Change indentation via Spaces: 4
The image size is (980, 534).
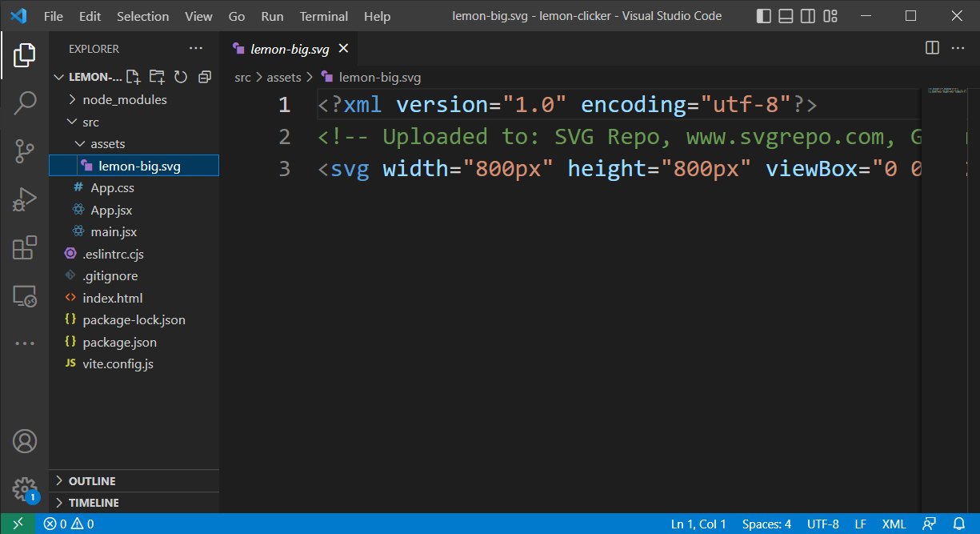tap(766, 524)
